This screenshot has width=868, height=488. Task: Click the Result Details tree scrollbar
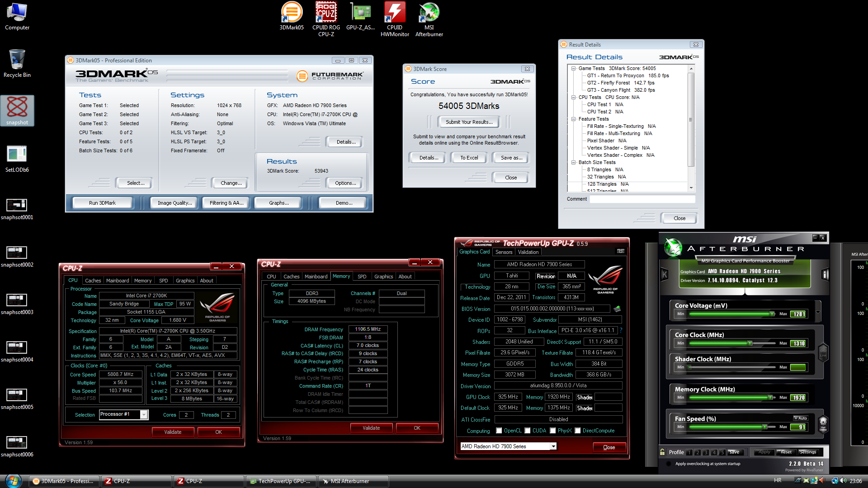[x=691, y=128]
